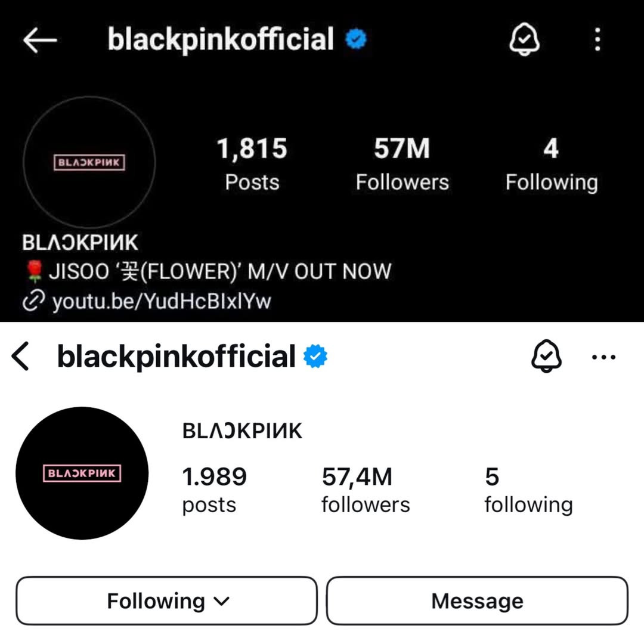The width and height of the screenshot is (644, 644).
Task: Open the 5 following list
Action: coord(528,490)
